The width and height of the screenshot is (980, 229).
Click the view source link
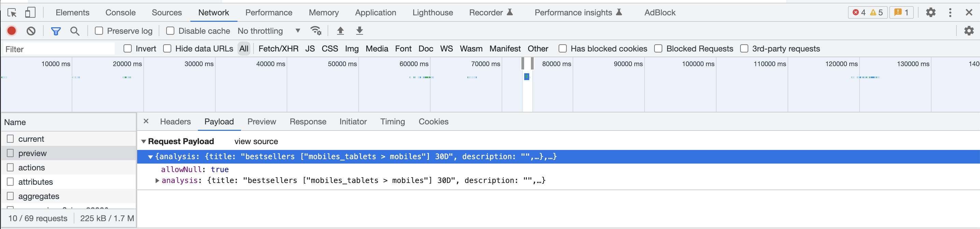256,142
